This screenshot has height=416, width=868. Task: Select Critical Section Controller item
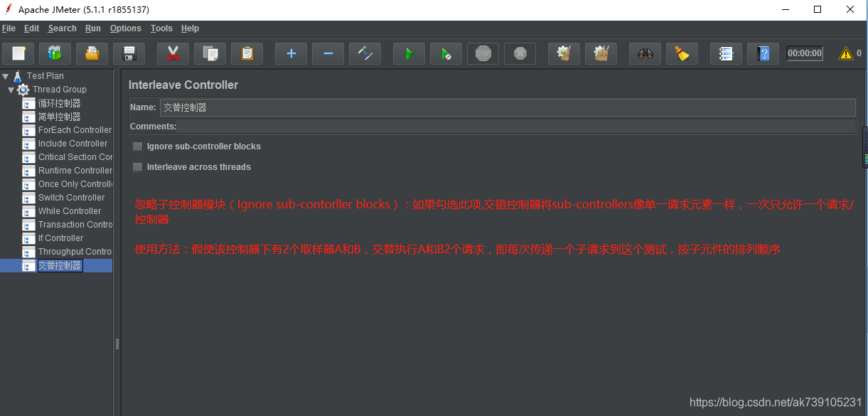tap(75, 157)
